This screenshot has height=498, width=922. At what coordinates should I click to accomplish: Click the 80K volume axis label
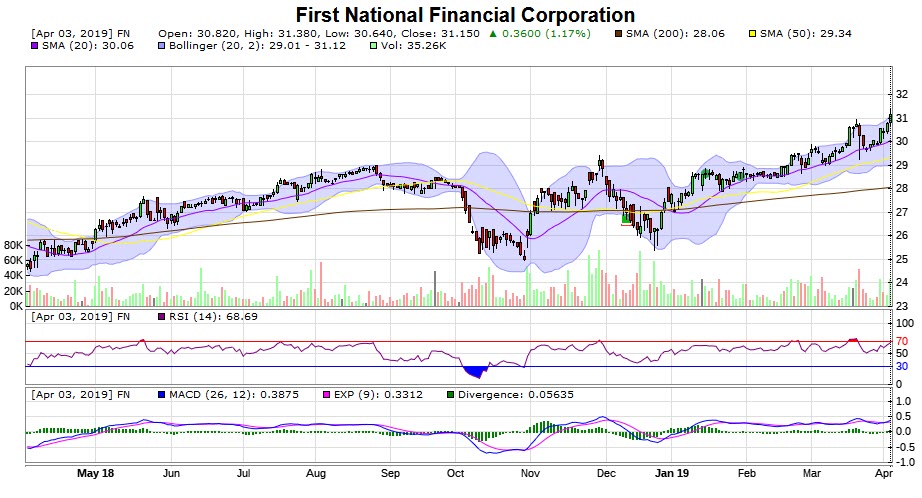coord(13,245)
